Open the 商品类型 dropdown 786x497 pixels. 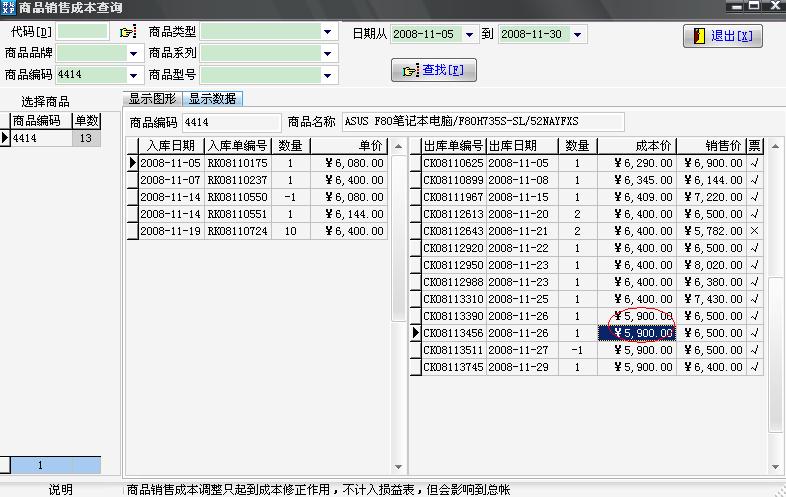[328, 32]
